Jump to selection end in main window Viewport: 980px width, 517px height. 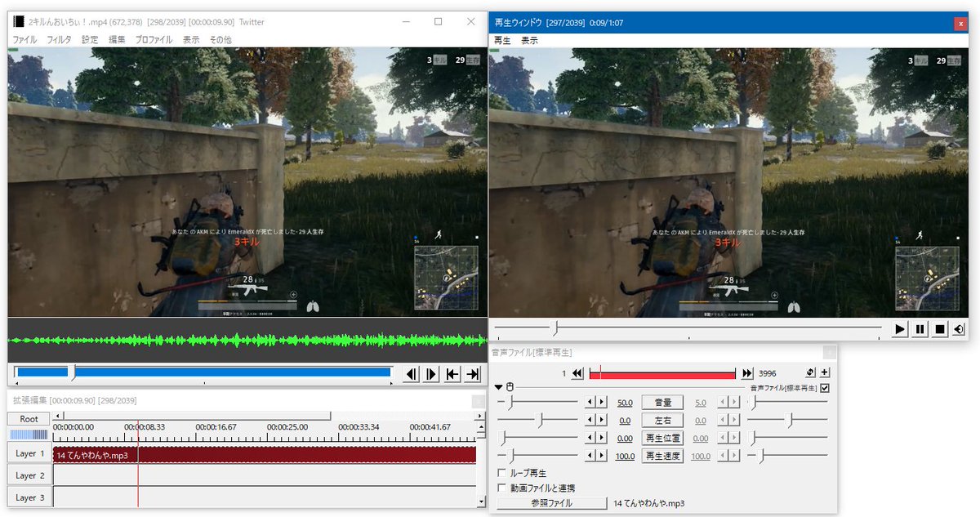click(x=473, y=374)
